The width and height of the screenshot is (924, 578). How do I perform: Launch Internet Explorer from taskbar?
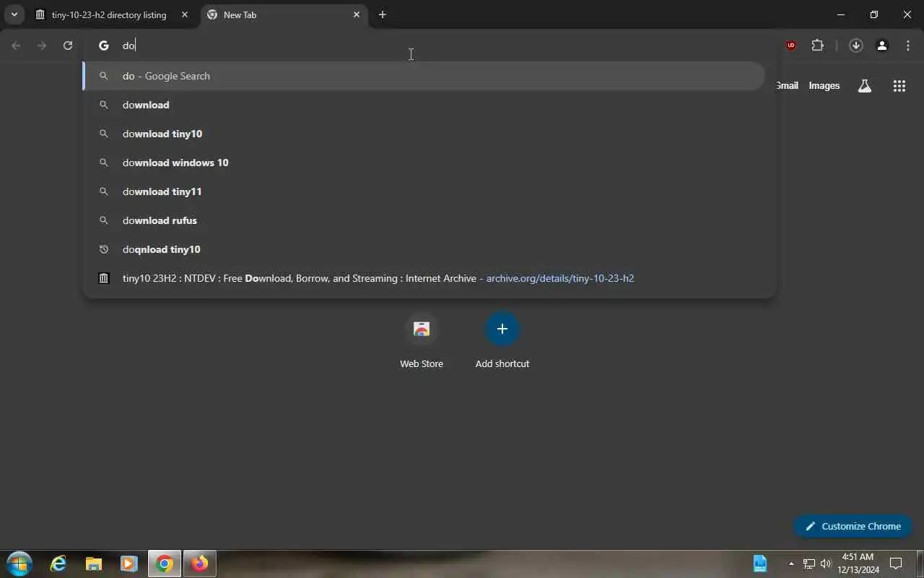point(58,564)
